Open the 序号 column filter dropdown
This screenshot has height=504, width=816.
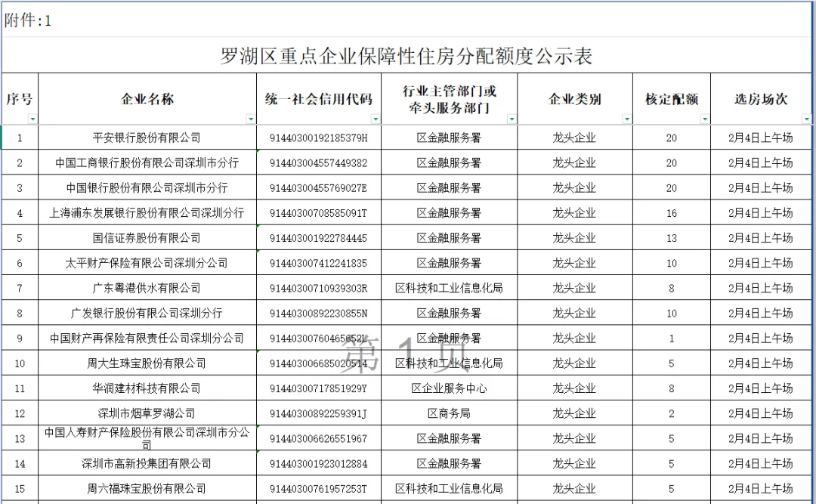[x=32, y=119]
